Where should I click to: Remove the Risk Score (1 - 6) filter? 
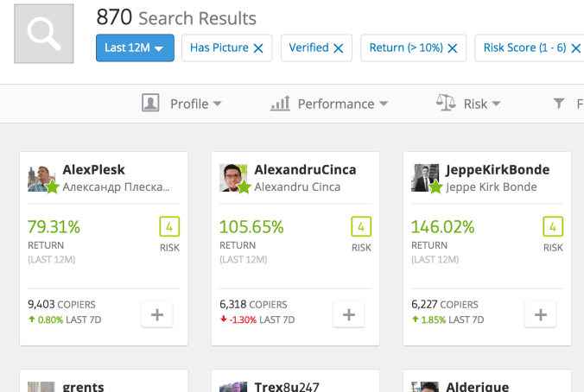point(574,48)
